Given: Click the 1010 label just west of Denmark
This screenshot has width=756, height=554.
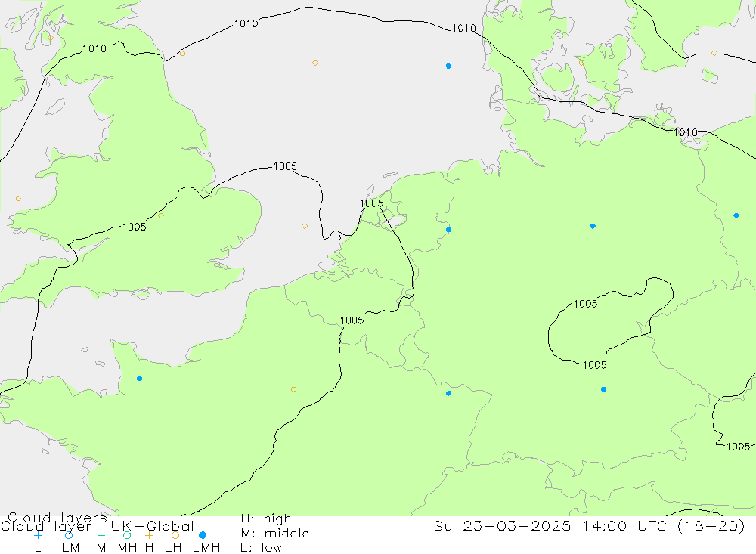Looking at the screenshot, I should [464, 29].
